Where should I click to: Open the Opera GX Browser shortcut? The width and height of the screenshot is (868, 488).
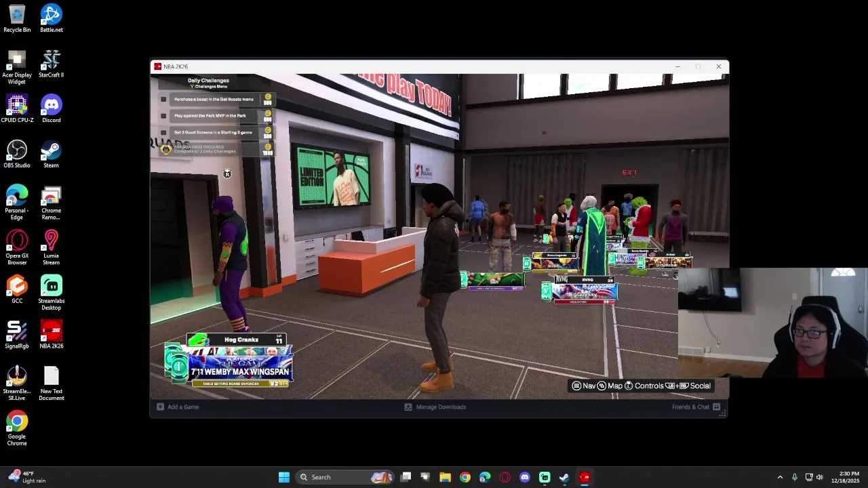click(x=17, y=248)
